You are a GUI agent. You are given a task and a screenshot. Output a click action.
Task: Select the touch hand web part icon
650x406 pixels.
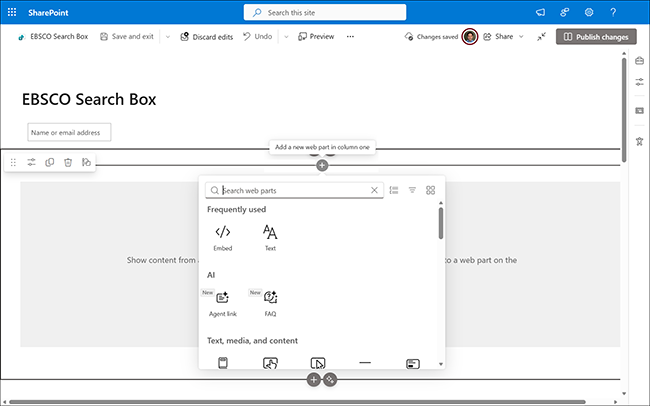[270, 363]
